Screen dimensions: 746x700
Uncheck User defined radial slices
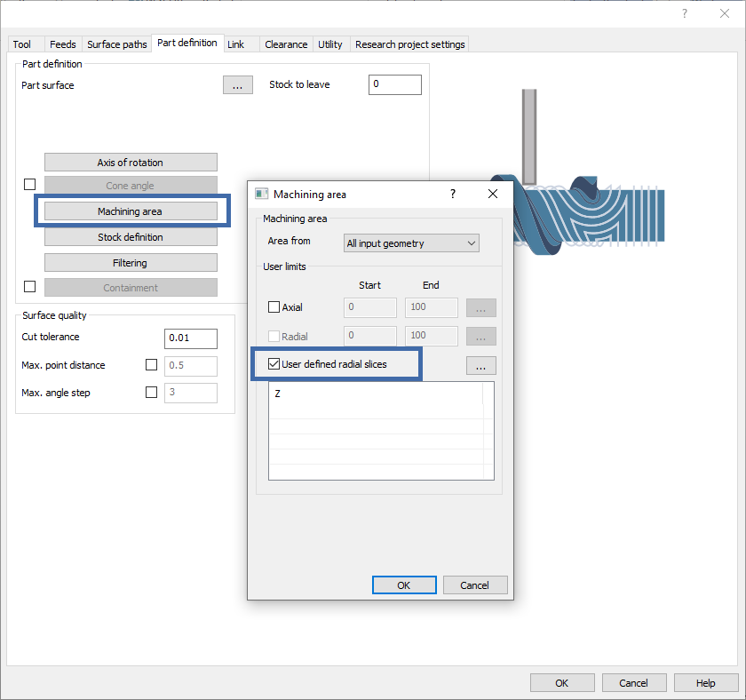(274, 364)
